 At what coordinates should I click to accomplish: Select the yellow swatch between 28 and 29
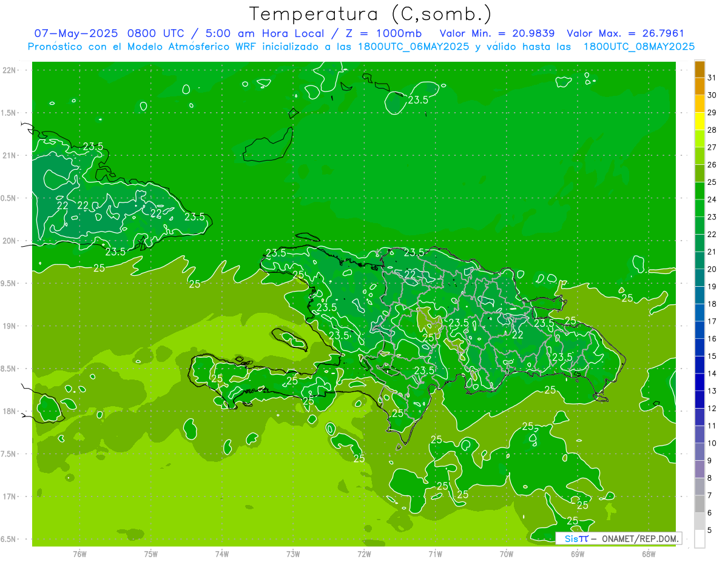[x=699, y=121]
